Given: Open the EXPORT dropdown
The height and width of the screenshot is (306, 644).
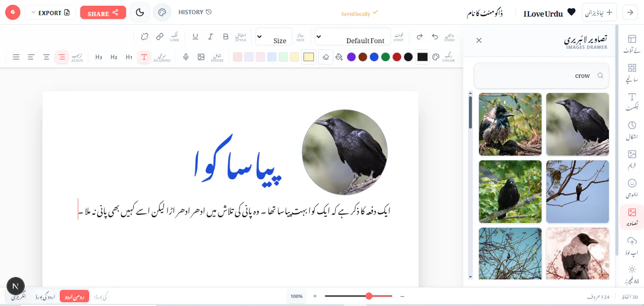Looking at the screenshot, I should click(50, 13).
